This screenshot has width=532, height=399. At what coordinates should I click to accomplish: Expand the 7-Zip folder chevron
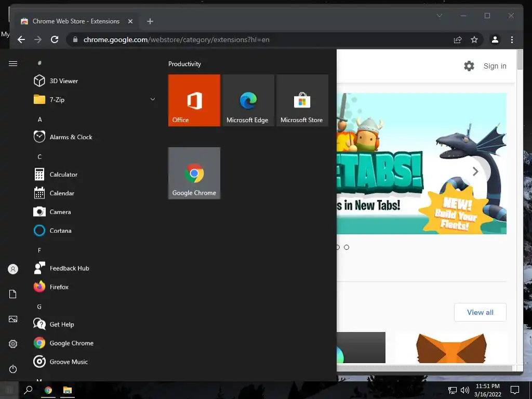coord(153,99)
